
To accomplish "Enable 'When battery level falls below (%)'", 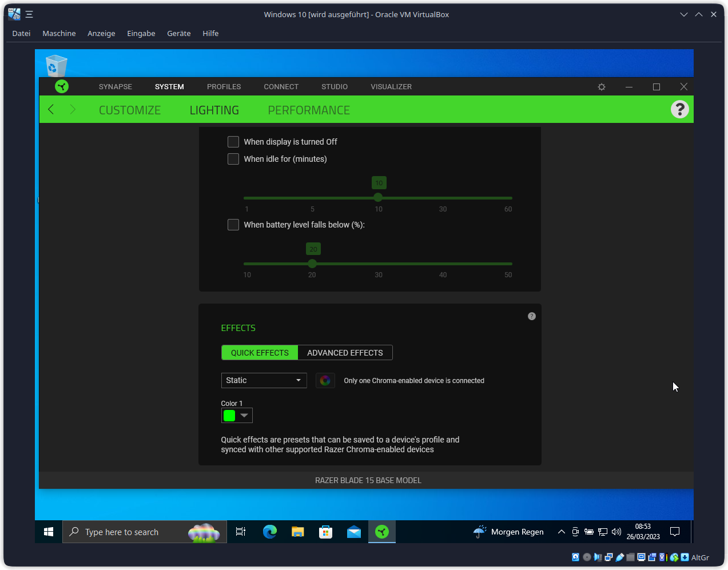I will (x=233, y=225).
